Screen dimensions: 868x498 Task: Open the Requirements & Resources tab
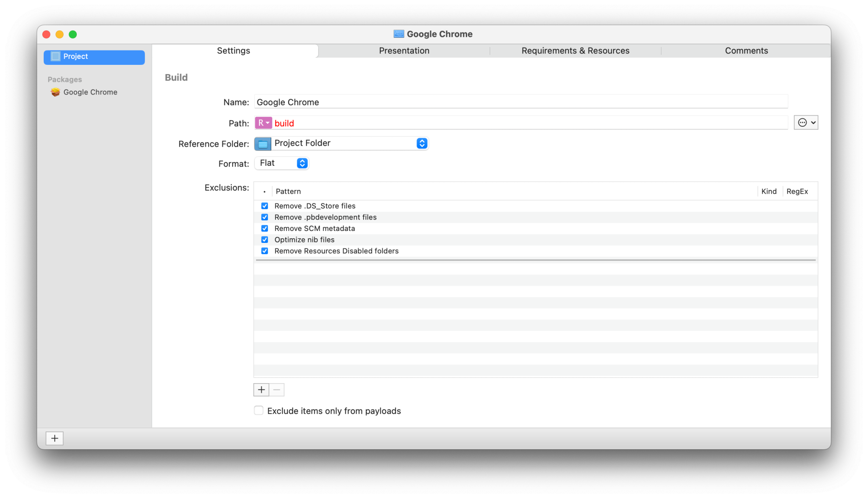(575, 51)
